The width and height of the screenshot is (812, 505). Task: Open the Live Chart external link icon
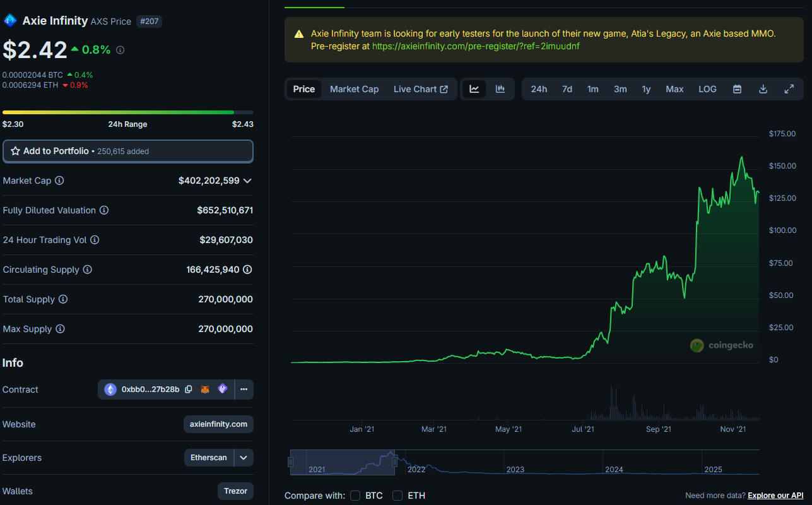[x=444, y=89]
